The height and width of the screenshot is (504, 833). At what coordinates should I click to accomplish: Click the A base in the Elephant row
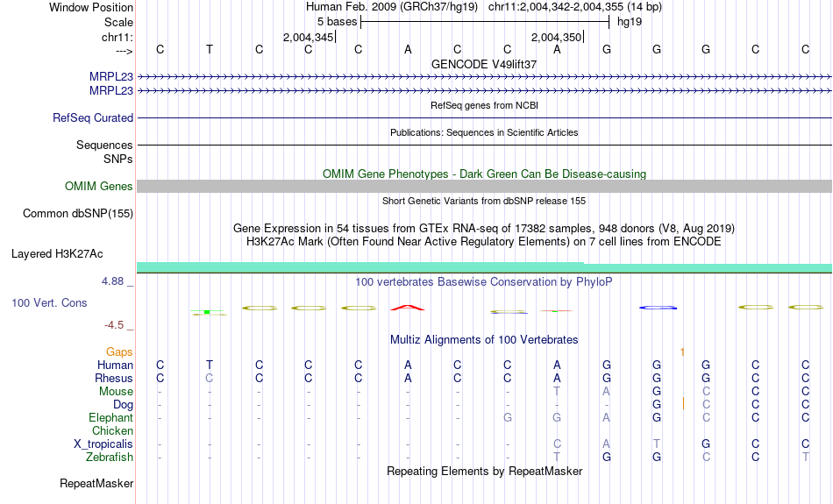606,417
